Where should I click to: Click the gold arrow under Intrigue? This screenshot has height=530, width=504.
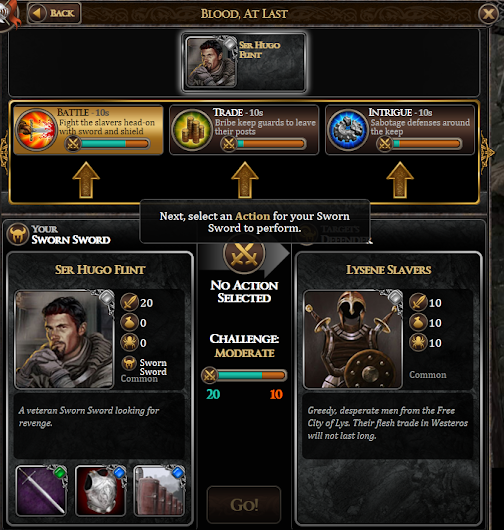pos(400,180)
